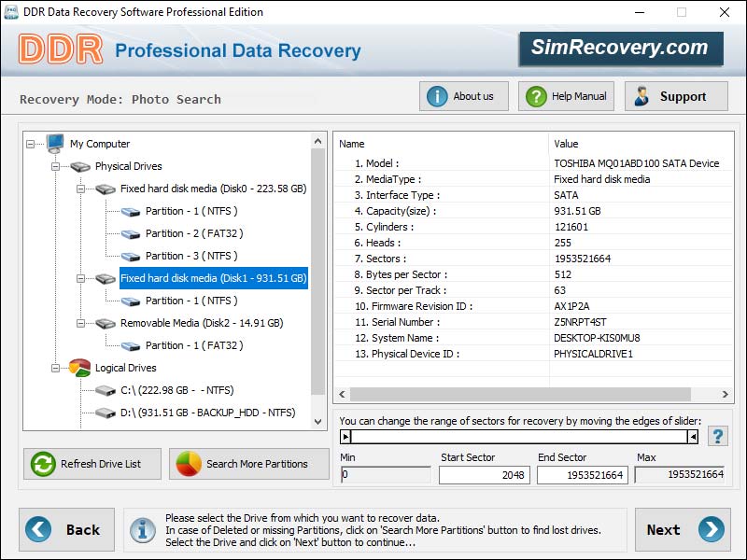Click the DDR logo in header

pyautogui.click(x=61, y=49)
